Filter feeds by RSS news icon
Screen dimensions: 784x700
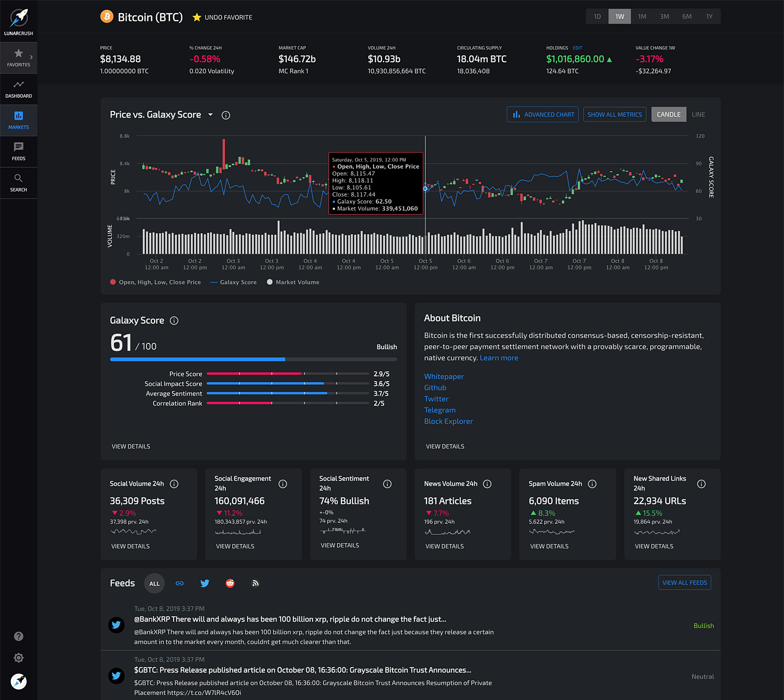(255, 583)
